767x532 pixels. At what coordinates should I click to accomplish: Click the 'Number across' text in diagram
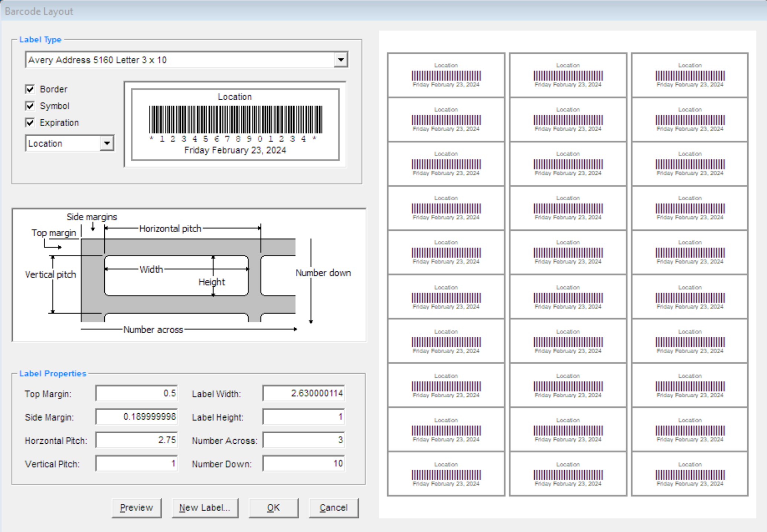153,329
